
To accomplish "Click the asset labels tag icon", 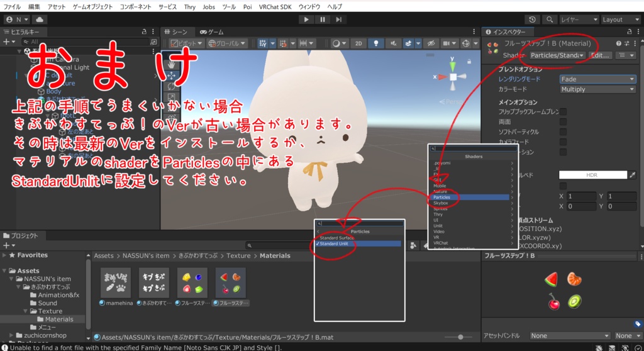I will tap(638, 324).
